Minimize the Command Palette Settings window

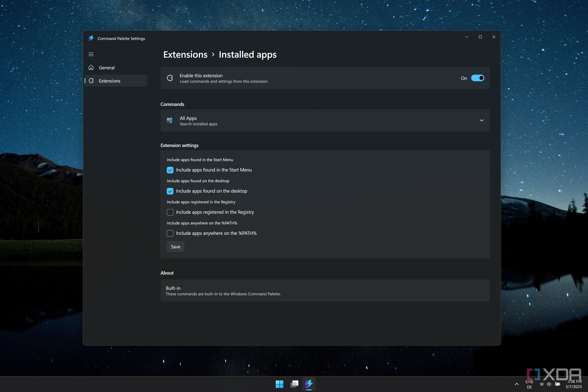(466, 37)
